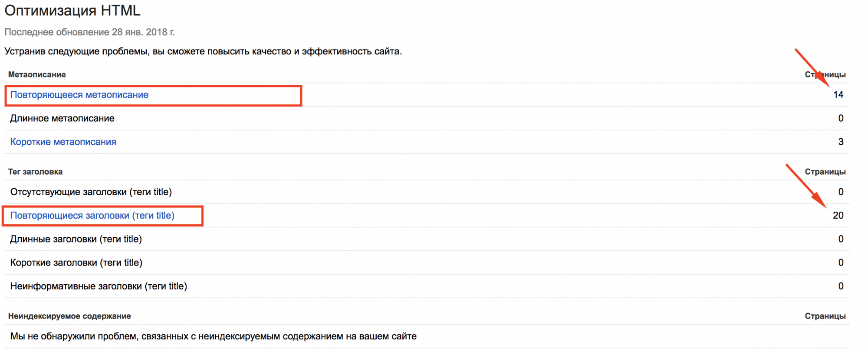Click the "Оптимизация HTML" page heading

pos(72,10)
